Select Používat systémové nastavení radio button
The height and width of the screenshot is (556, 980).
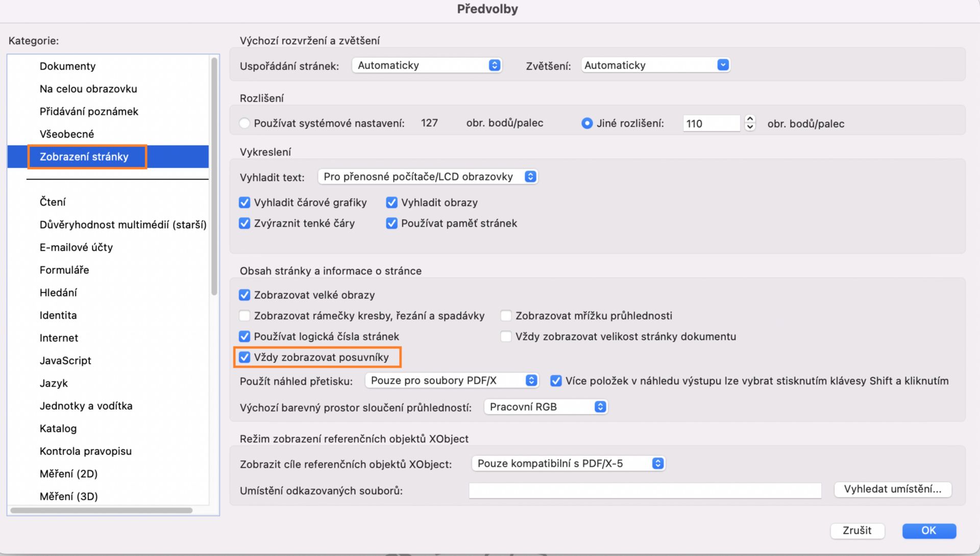[x=245, y=123]
